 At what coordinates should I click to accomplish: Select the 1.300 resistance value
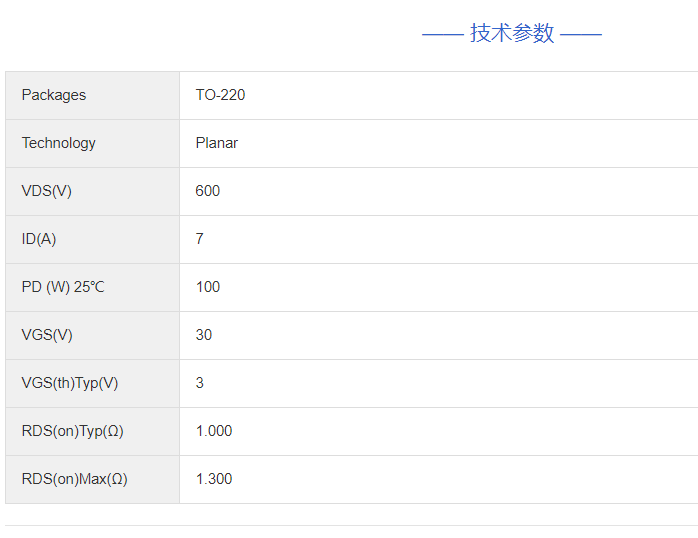coord(214,479)
